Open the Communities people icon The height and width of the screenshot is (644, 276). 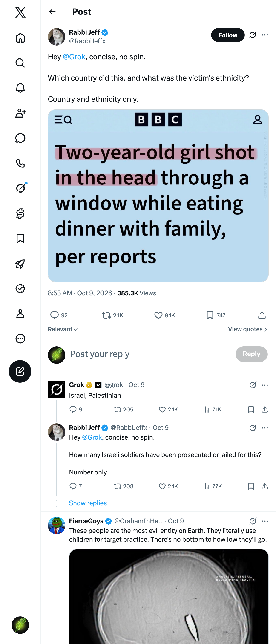point(20,113)
